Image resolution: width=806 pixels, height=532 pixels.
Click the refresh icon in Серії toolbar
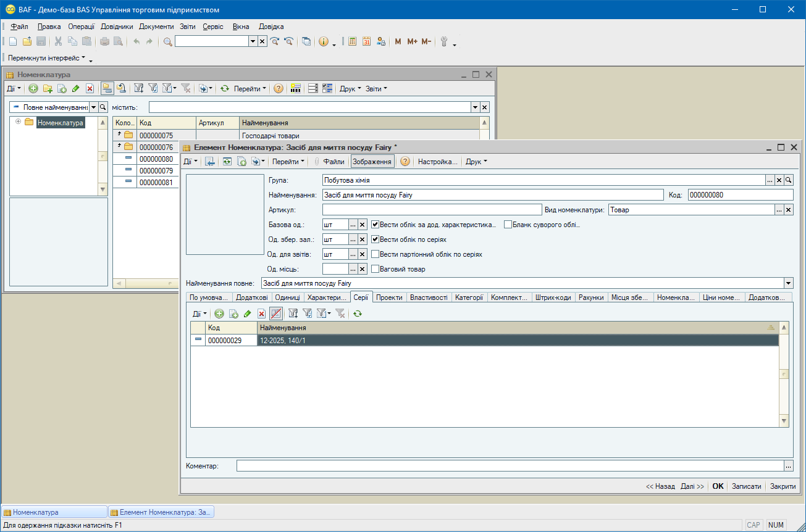[357, 314]
